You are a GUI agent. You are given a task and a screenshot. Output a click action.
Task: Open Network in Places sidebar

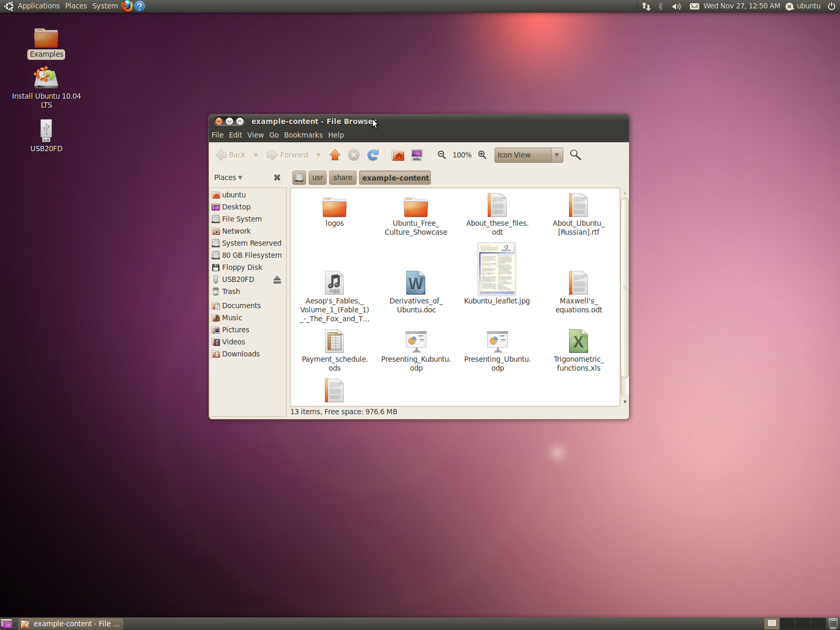pyautogui.click(x=248, y=231)
